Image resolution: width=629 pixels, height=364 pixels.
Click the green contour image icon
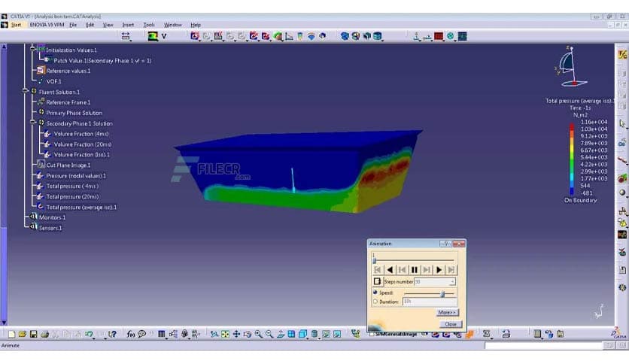(153, 37)
